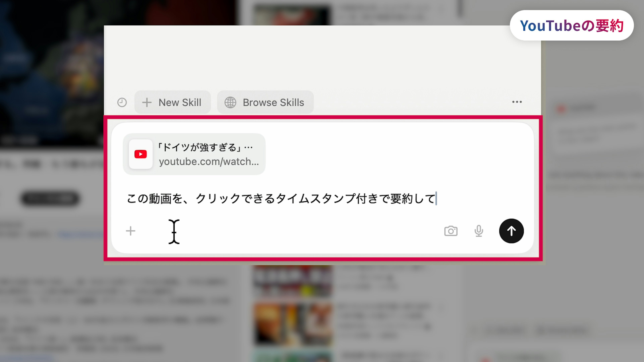Send the message with the arrow button

click(511, 231)
